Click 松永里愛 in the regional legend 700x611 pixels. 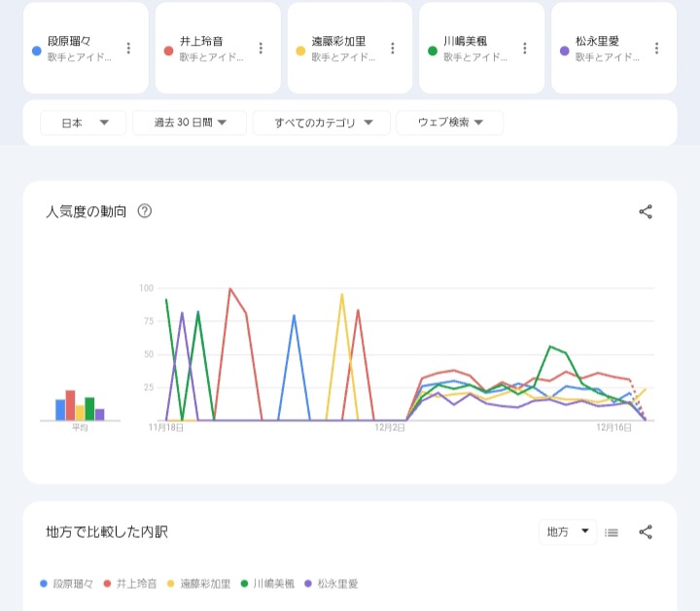pos(336,584)
